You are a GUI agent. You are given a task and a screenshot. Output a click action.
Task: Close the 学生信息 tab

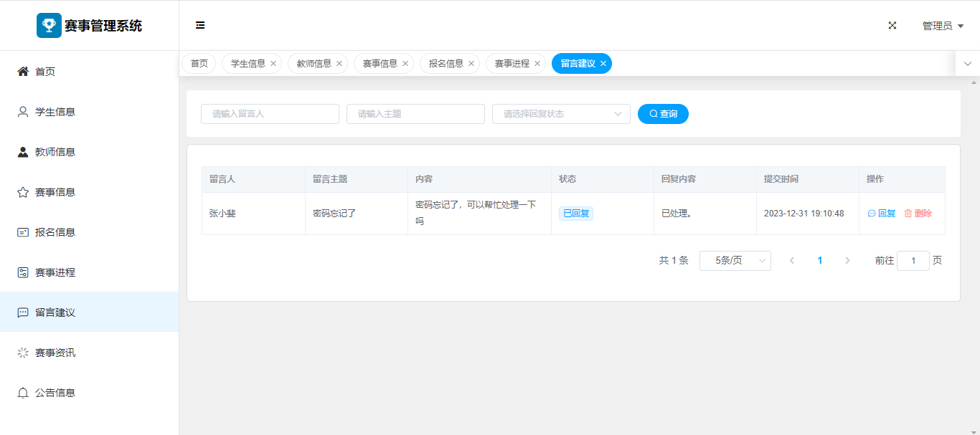click(273, 64)
